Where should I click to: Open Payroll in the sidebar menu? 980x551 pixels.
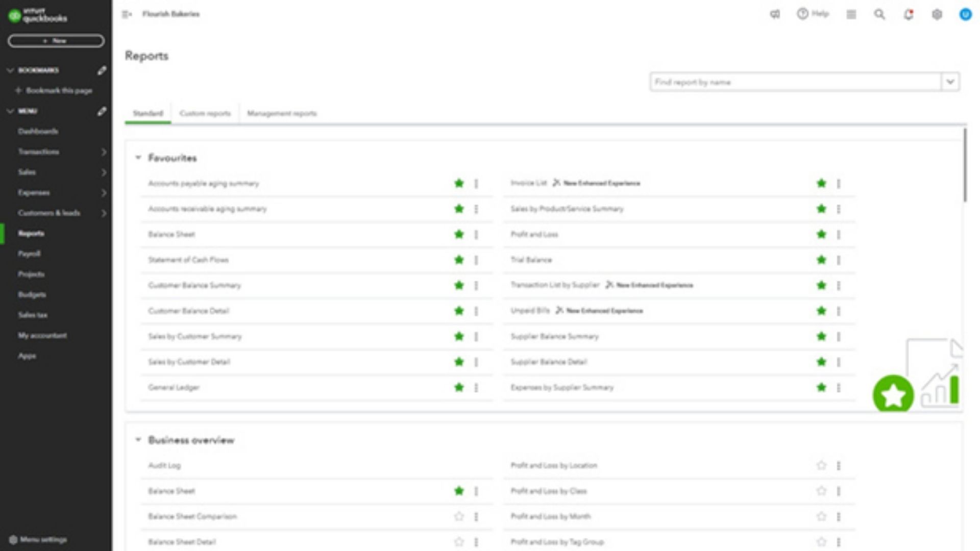point(29,254)
